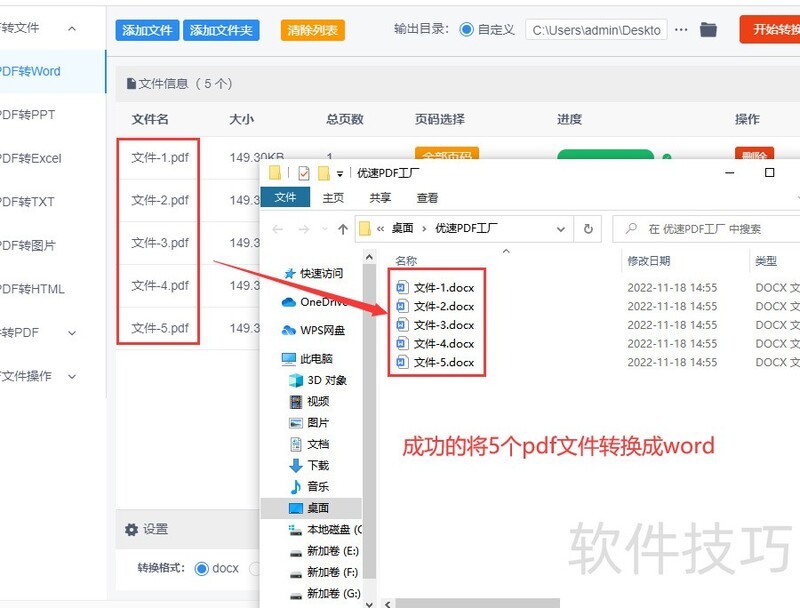
Task: Click the Explorer forward arrow
Action: [304, 230]
